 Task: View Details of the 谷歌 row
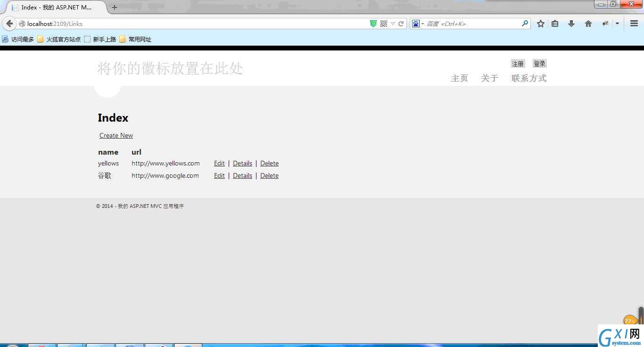(242, 175)
